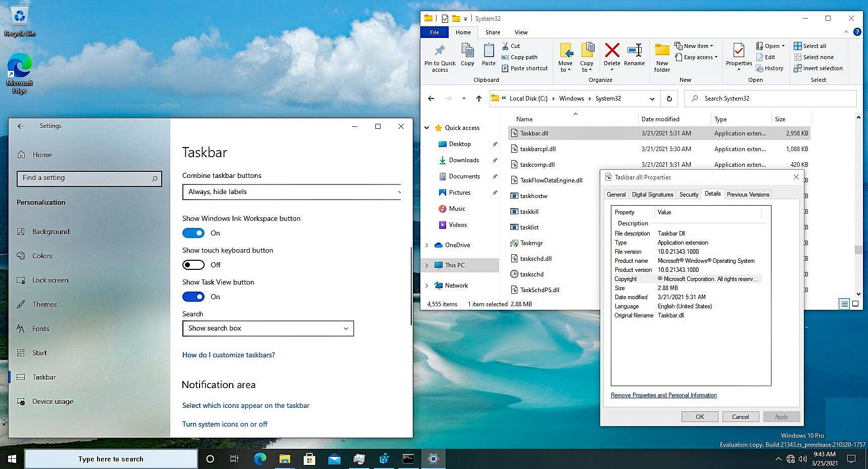Click Paste shortcut in the ribbon
This screenshot has width=868, height=469.
[524, 68]
